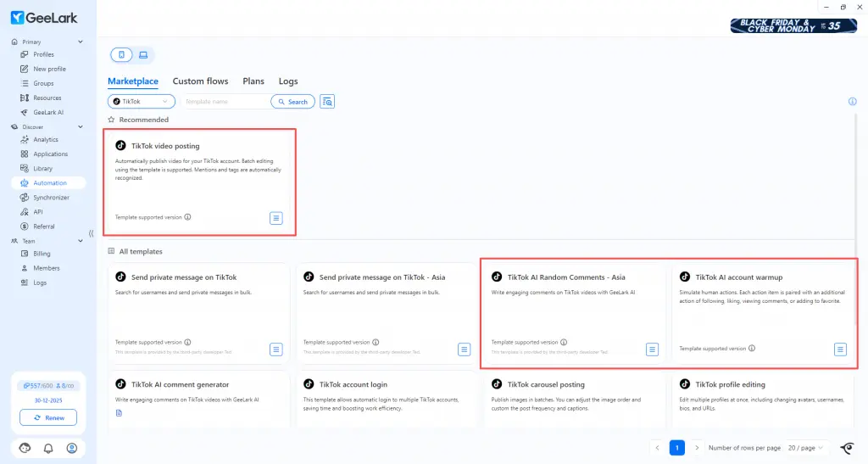868x464 pixels.
Task: Open TikTok carousel posting template
Action: coord(576,400)
